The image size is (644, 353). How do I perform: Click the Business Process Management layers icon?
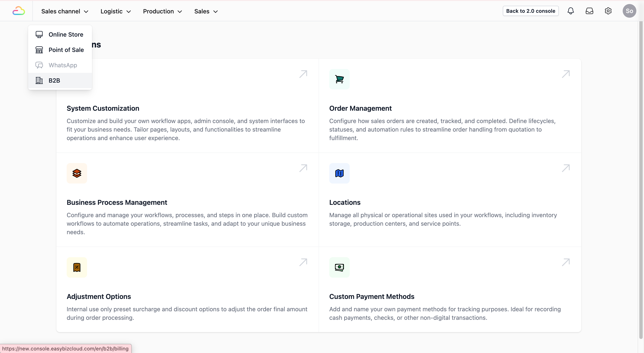(x=77, y=173)
